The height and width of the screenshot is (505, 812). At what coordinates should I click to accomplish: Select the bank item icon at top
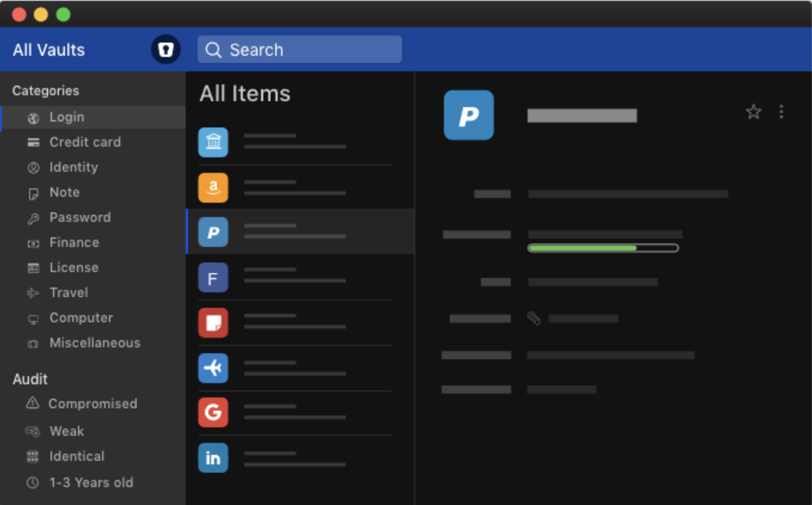pos(213,142)
